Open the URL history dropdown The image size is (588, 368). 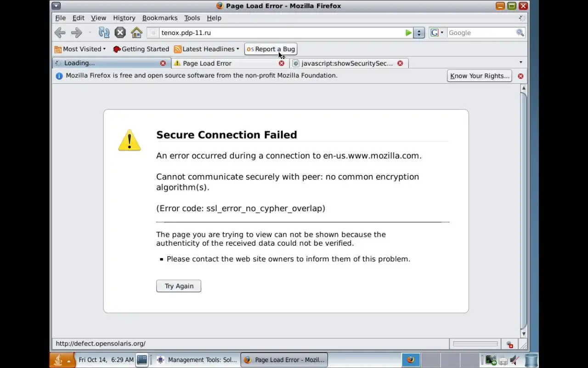(418, 33)
